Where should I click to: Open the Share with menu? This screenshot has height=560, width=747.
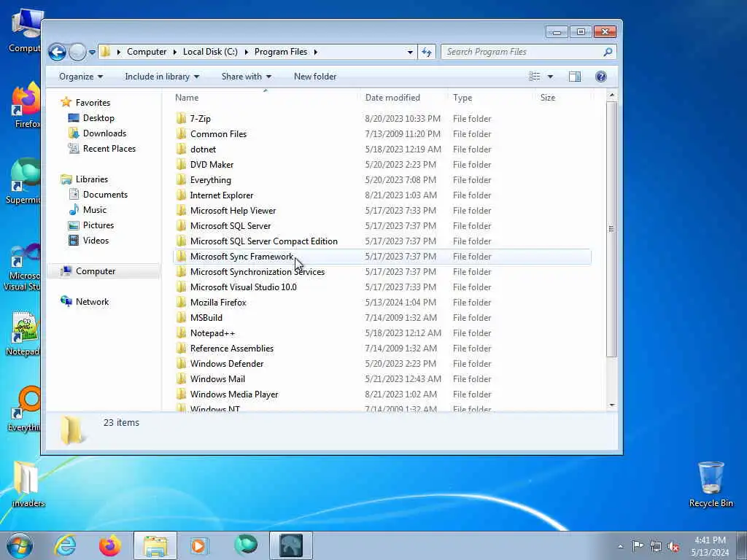click(x=246, y=77)
